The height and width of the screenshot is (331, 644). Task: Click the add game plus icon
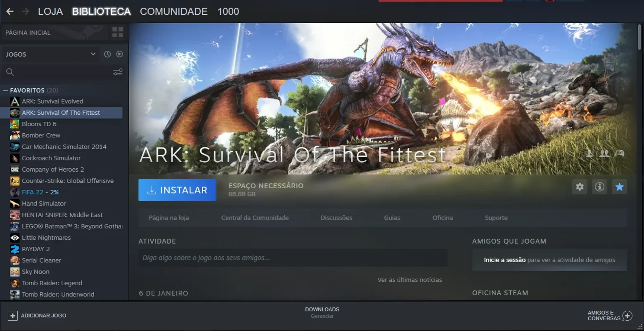coord(13,316)
